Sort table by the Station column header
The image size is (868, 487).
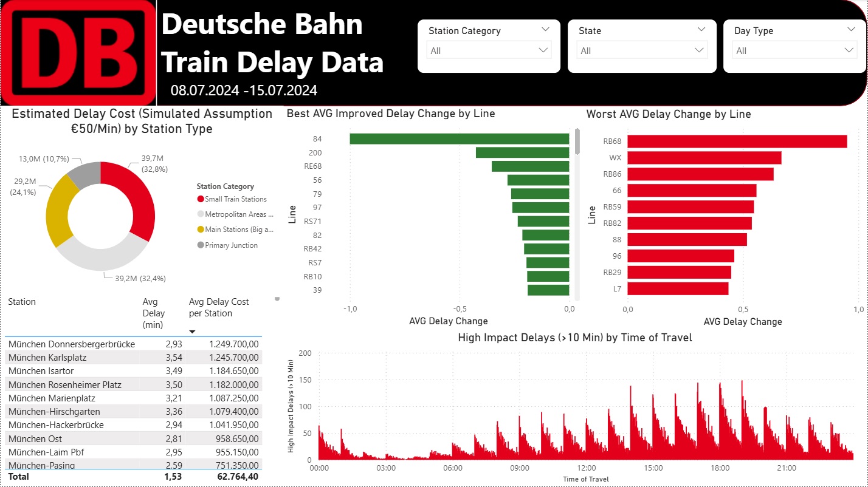[22, 302]
